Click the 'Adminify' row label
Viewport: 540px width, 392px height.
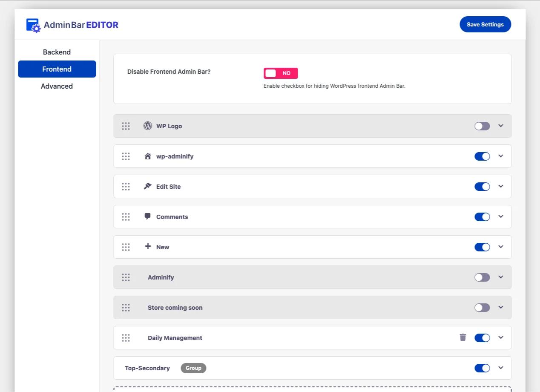coord(161,277)
